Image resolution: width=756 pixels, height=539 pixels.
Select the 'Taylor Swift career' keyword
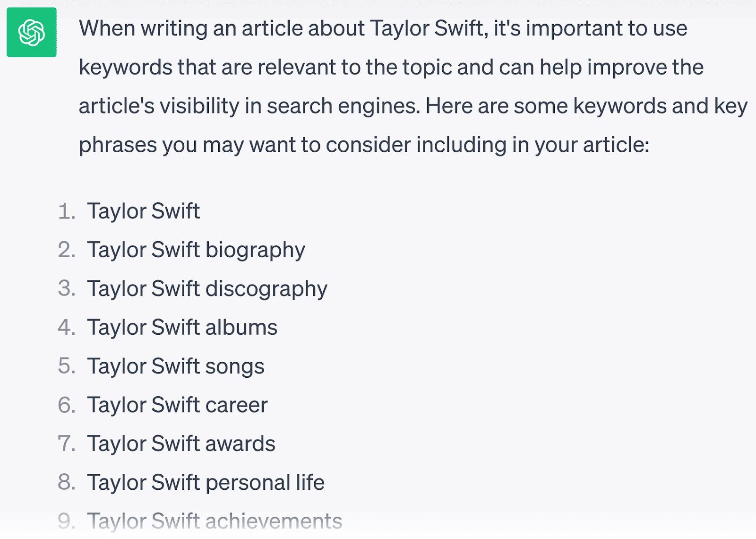click(x=177, y=405)
